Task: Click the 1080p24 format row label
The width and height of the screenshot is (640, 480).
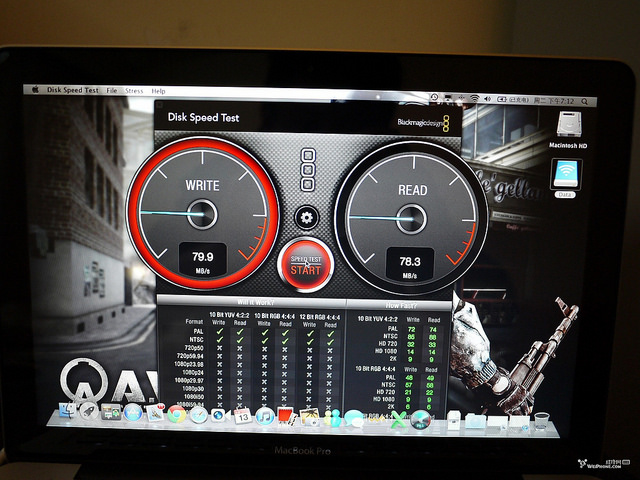Action: coord(193,372)
